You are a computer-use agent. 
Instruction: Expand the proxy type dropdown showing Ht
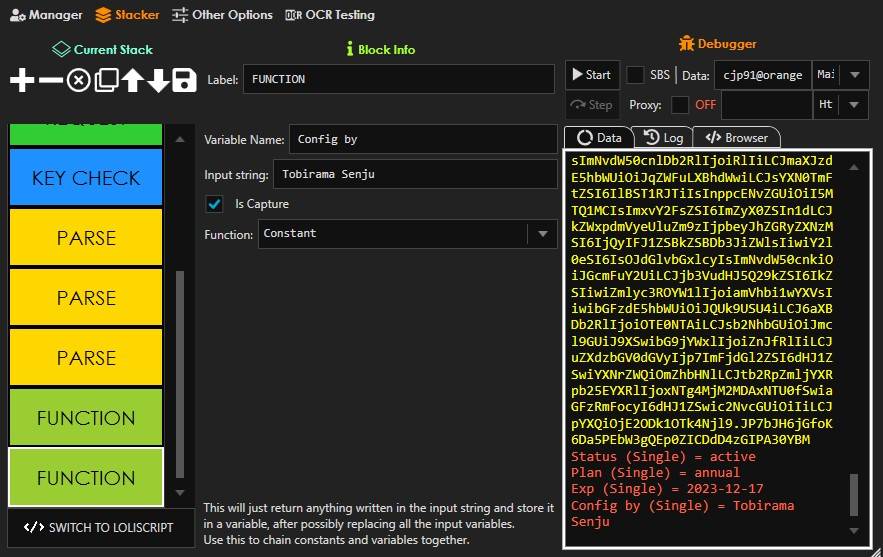click(853, 105)
